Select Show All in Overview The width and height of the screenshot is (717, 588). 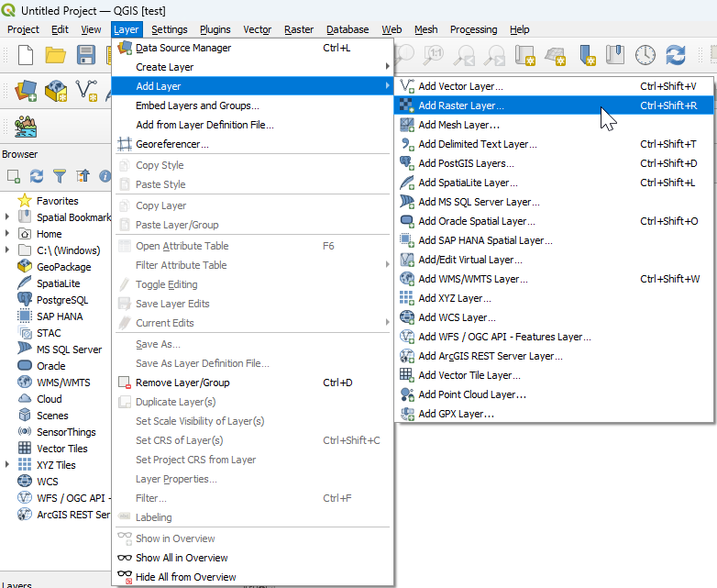pyautogui.click(x=182, y=558)
